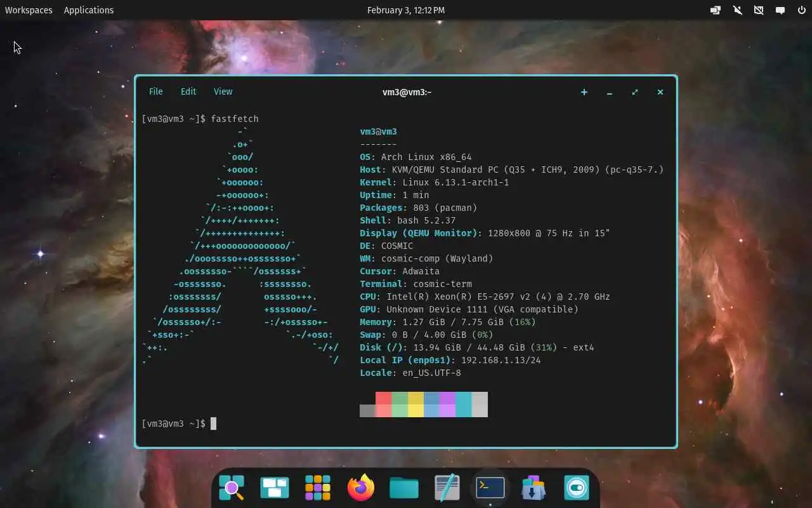The height and width of the screenshot is (508, 812).
Task: Click the Terminal: cosmic-term line
Action: coord(416,284)
